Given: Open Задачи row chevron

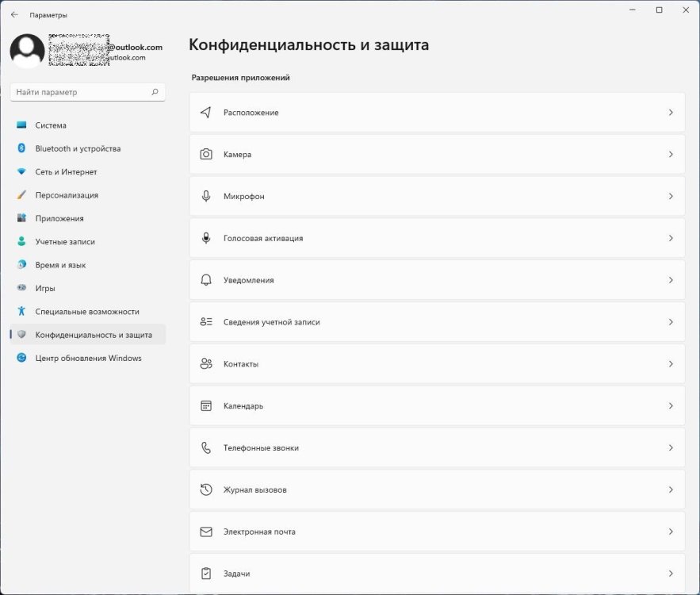Looking at the screenshot, I should click(x=671, y=574).
